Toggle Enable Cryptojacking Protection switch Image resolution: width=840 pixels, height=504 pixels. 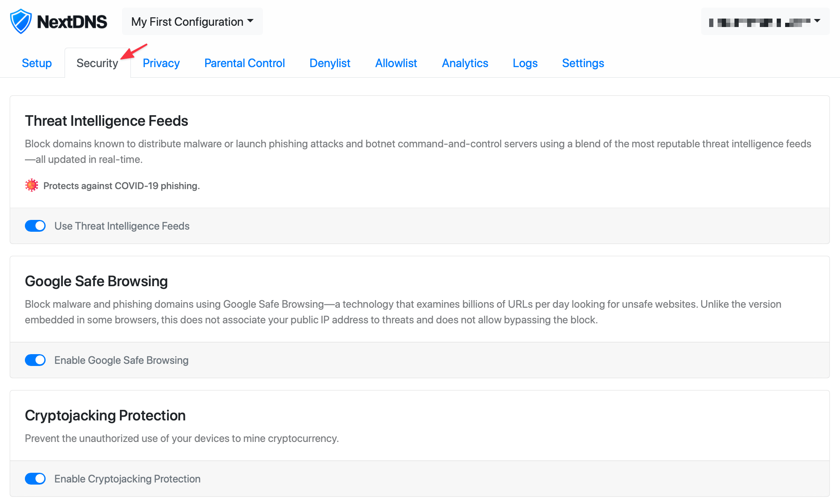pos(35,479)
